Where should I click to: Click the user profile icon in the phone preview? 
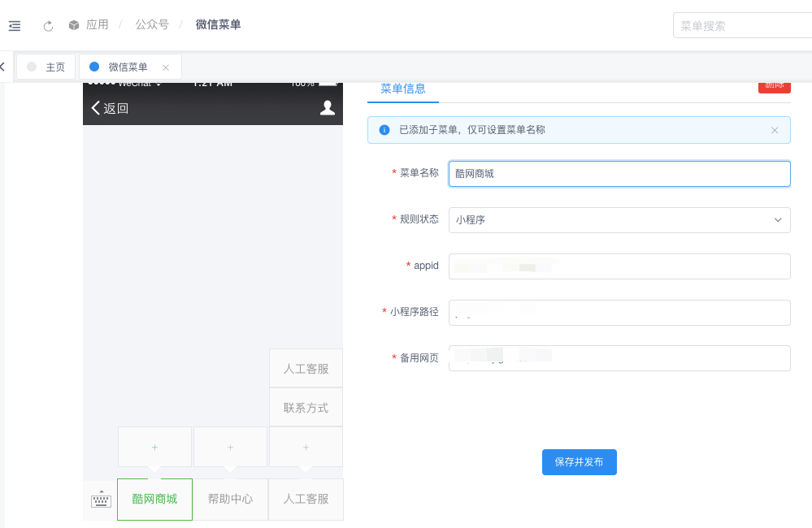tap(328, 108)
